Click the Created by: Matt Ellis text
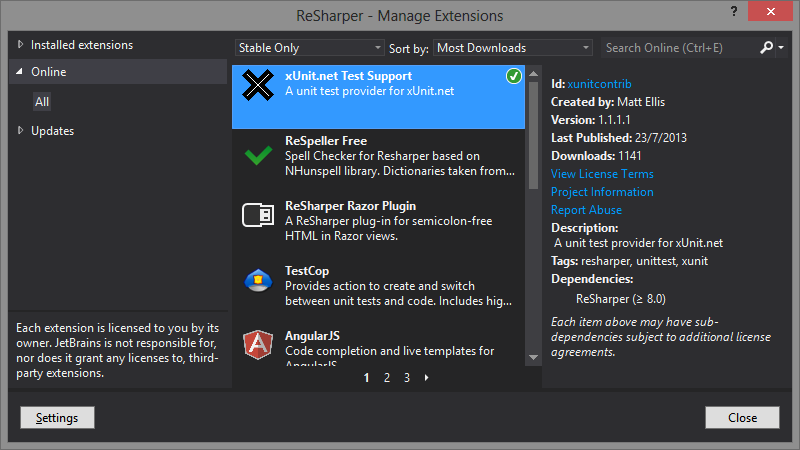Screen dimensions: 800x450 tap(608, 102)
